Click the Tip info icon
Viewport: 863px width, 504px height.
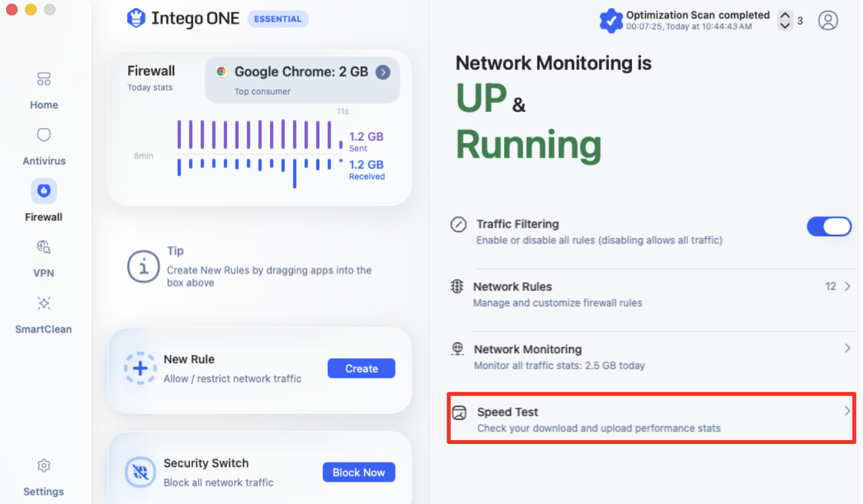[x=143, y=267]
